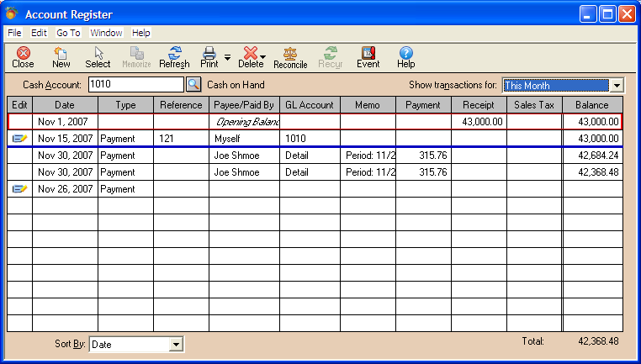Open Help from the toolbar
The width and height of the screenshot is (641, 364).
406,57
